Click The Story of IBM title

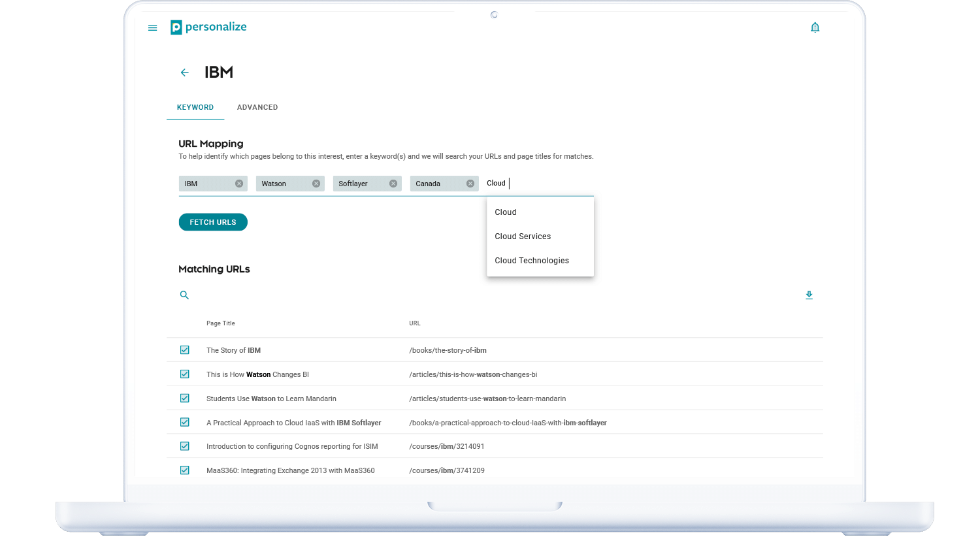(234, 351)
